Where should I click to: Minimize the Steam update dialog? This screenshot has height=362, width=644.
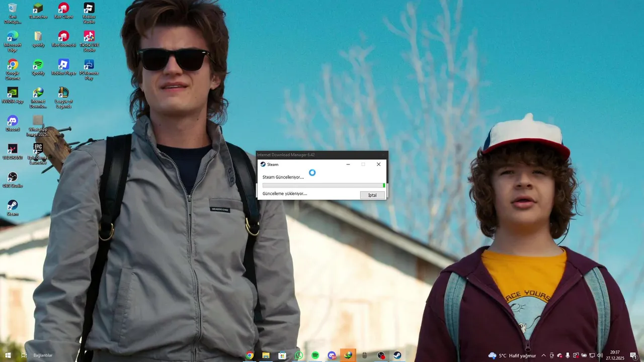tap(348, 164)
